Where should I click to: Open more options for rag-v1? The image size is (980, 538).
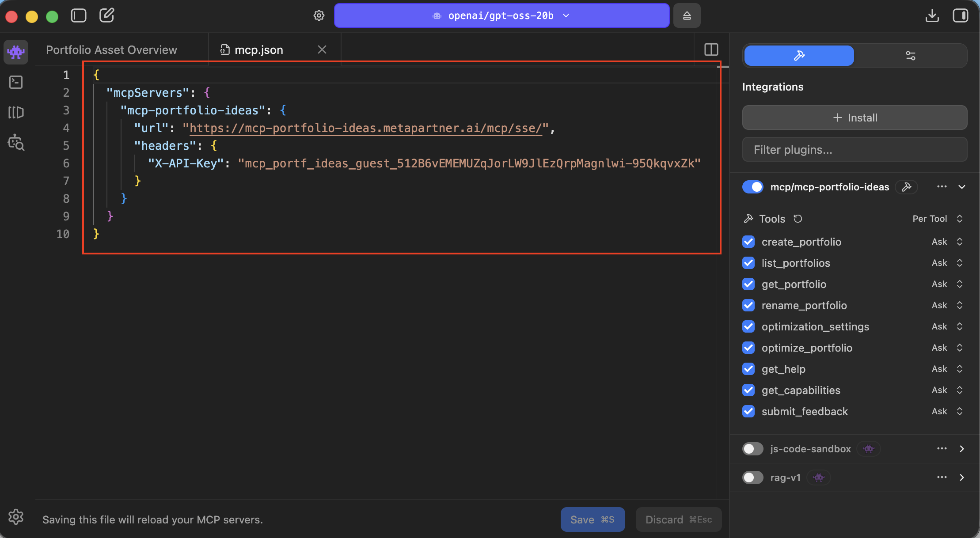coord(942,477)
